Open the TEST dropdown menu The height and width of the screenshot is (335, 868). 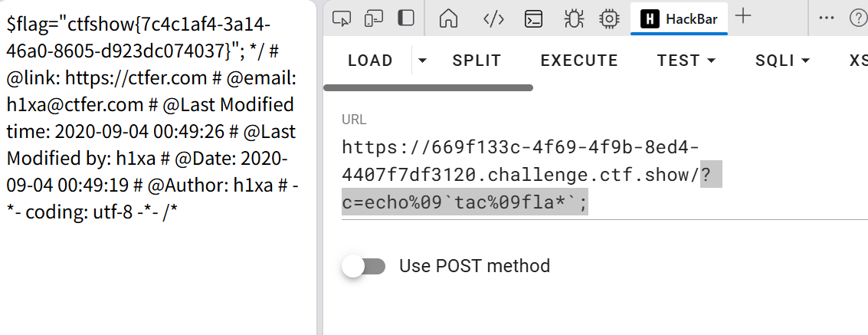tap(686, 61)
